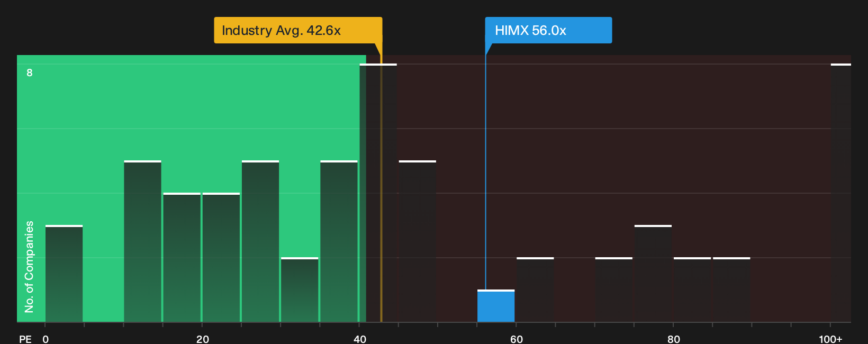Viewport: 868px width, 344px height.
Task: Click the tallest bar at PE 40-45
Action: coord(378,193)
